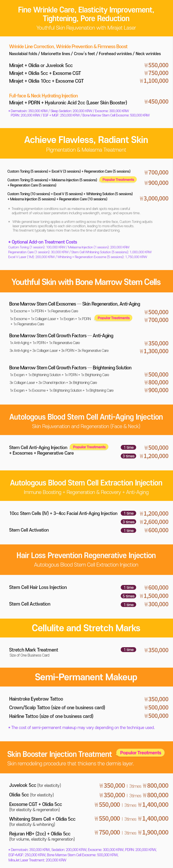Choose the 1 time pill for Stretch Mark Treatment
173x868 pixels.
coord(129,649)
